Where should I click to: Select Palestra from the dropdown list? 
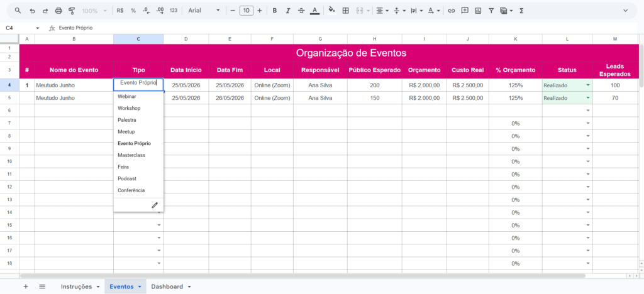[138, 120]
